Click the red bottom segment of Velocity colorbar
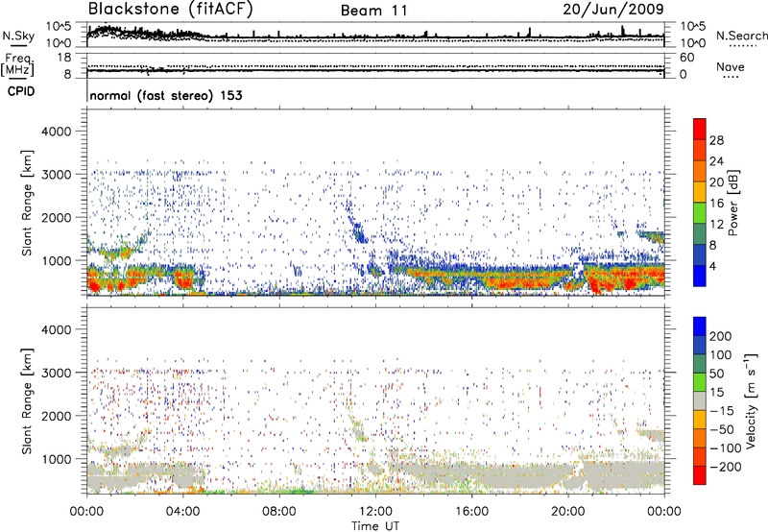The height and width of the screenshot is (532, 768). 700,475
